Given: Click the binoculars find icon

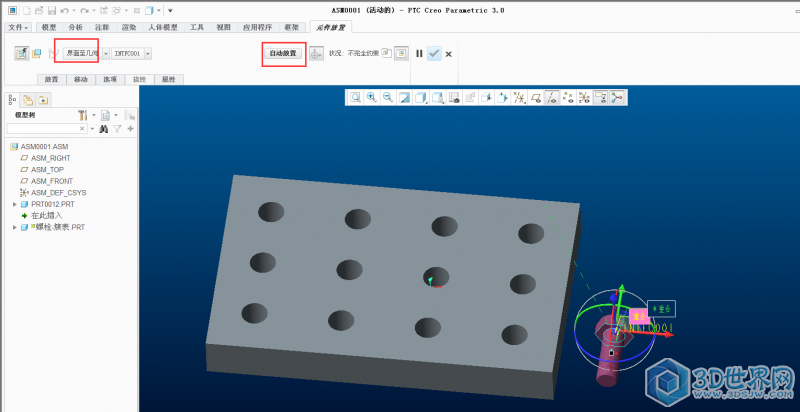Looking at the screenshot, I should pyautogui.click(x=104, y=129).
